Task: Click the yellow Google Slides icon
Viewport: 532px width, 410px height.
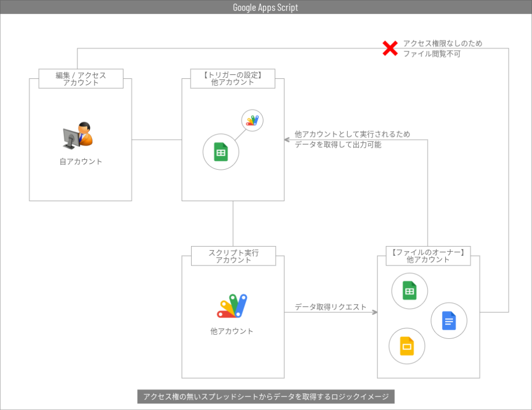Action: (406, 346)
